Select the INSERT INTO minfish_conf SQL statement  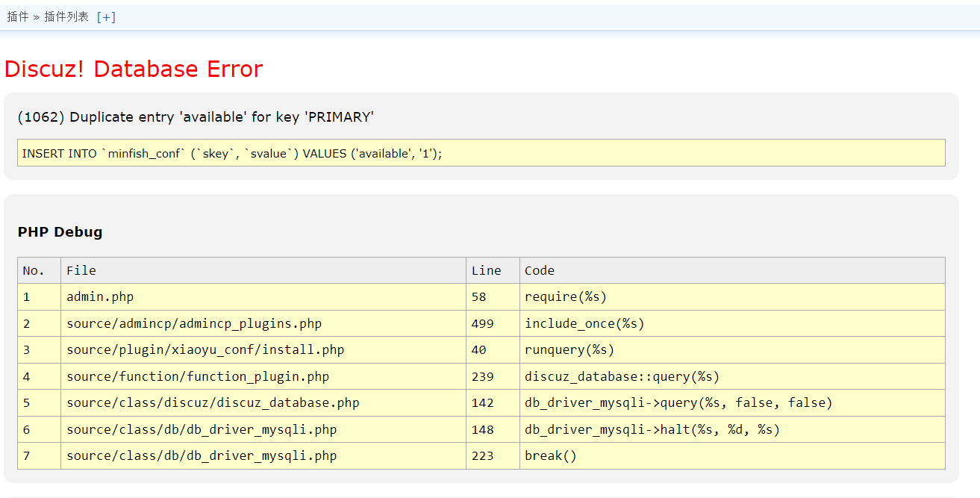[x=481, y=153]
